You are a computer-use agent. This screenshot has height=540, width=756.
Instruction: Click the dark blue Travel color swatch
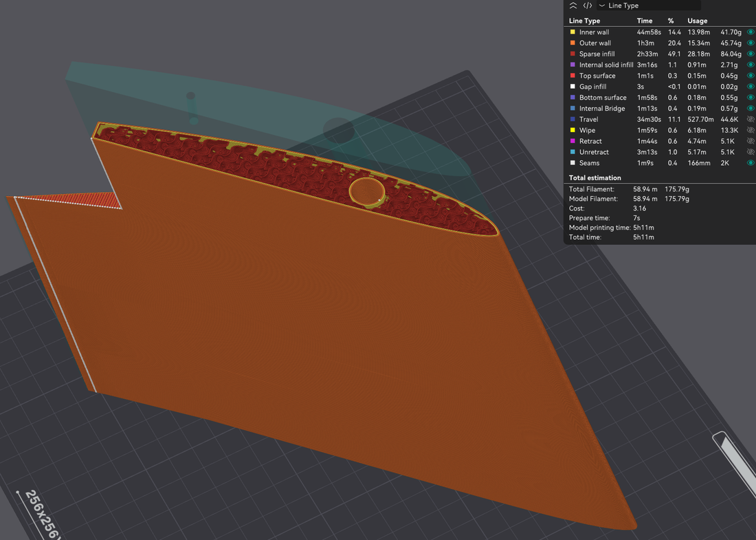pyautogui.click(x=572, y=119)
